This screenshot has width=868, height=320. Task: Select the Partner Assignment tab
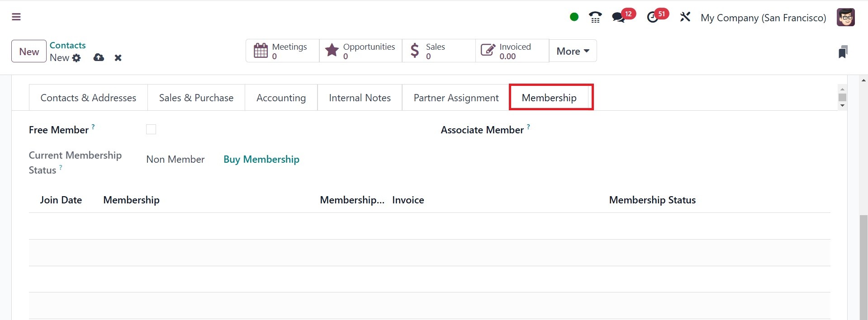[x=456, y=98]
